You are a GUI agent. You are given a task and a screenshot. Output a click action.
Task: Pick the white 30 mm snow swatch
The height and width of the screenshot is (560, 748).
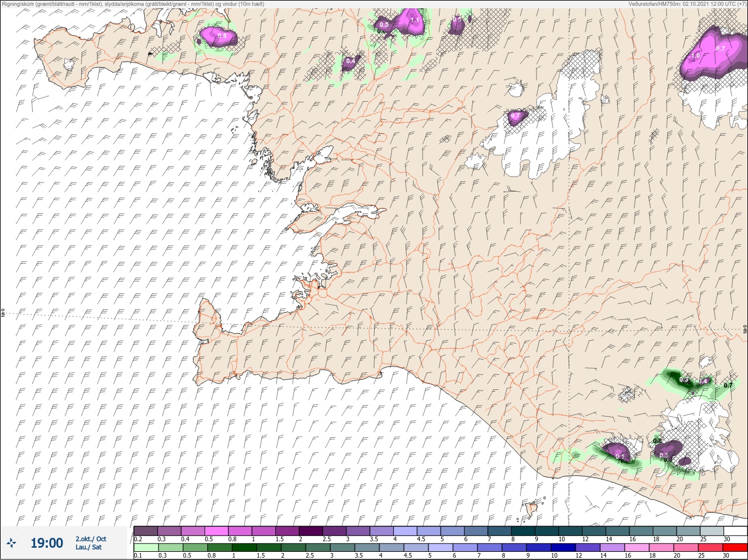(x=735, y=530)
